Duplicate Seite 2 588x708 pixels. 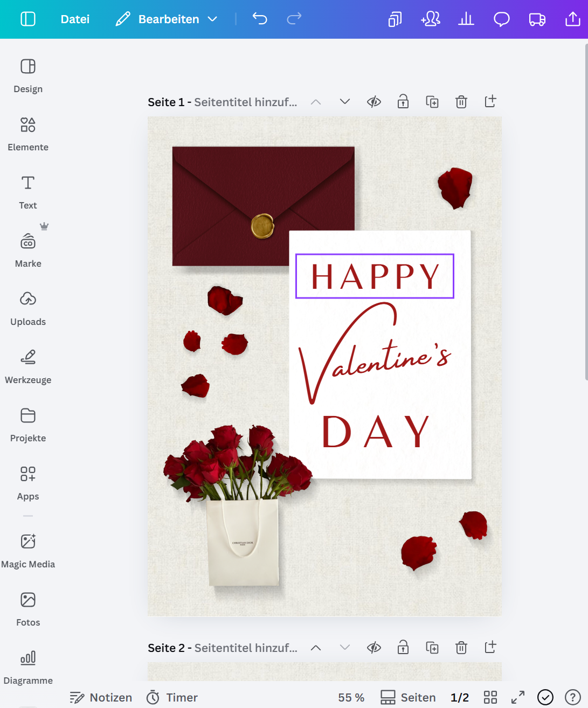click(x=432, y=647)
